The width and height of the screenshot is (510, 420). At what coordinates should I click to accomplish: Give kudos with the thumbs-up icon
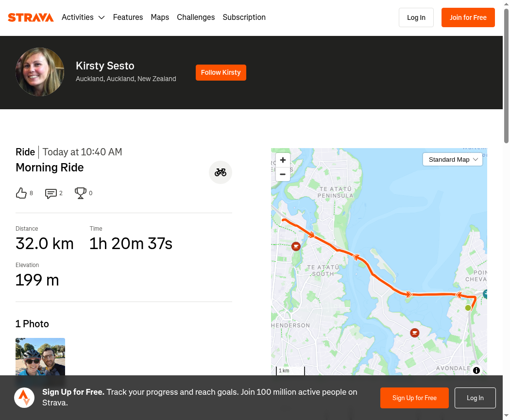pos(21,193)
